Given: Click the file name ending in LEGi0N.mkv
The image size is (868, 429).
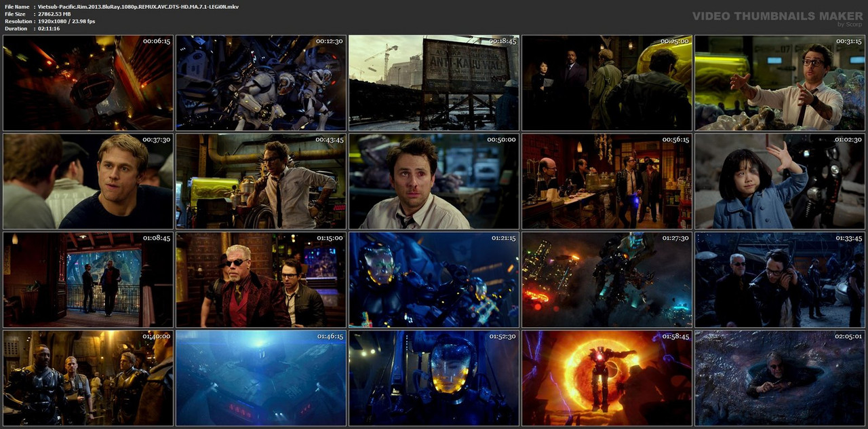Looking at the screenshot, I should 138,6.
